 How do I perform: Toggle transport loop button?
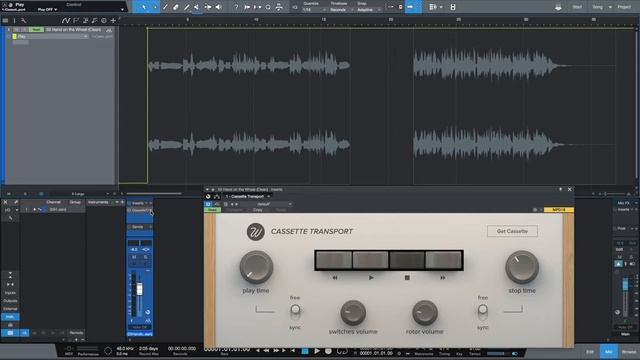click(x=342, y=351)
